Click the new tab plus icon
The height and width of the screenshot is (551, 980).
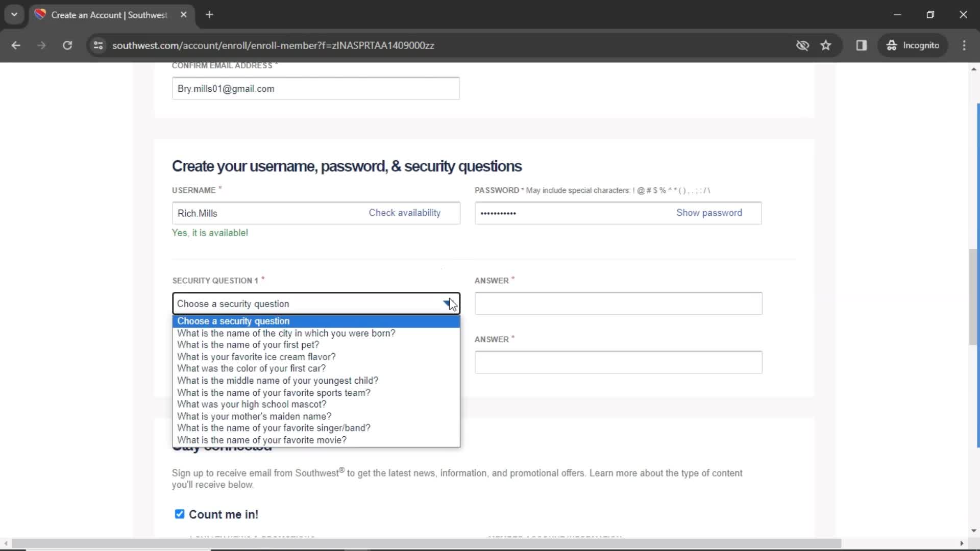pyautogui.click(x=210, y=15)
